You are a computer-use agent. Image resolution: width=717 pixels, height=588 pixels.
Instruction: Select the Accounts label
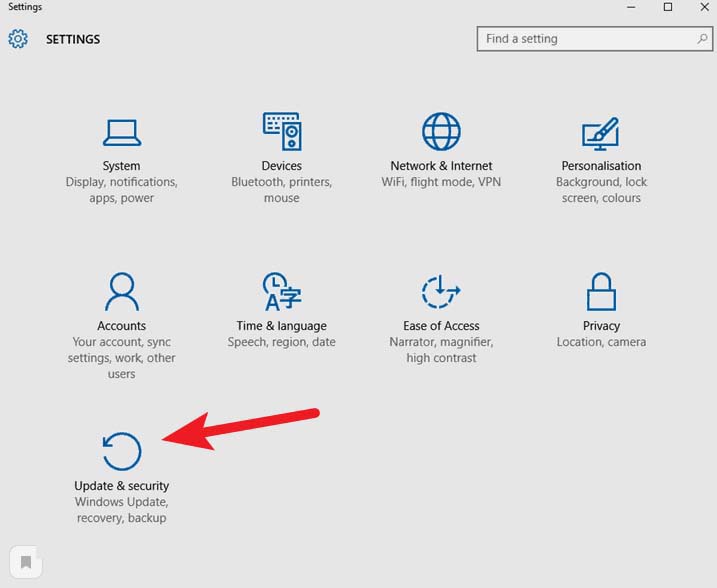122,326
